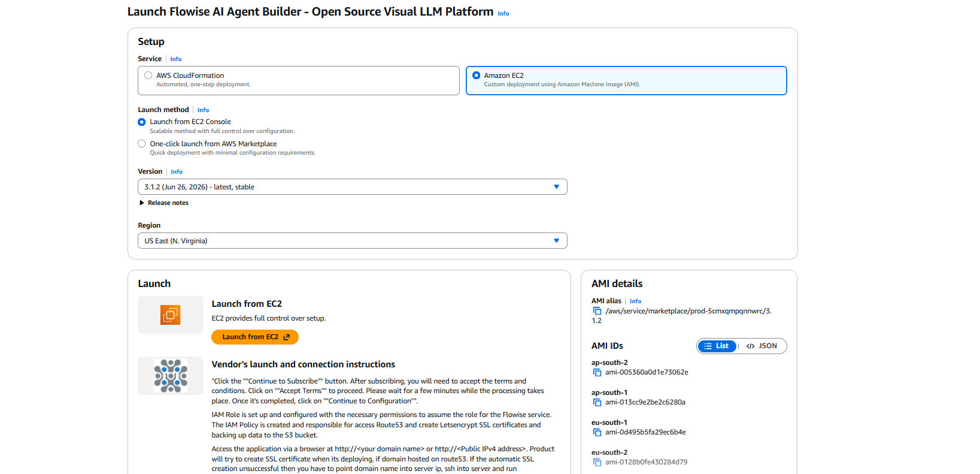This screenshot has height=474, width=980.
Task: Open Info link beside Service label
Action: [176, 59]
